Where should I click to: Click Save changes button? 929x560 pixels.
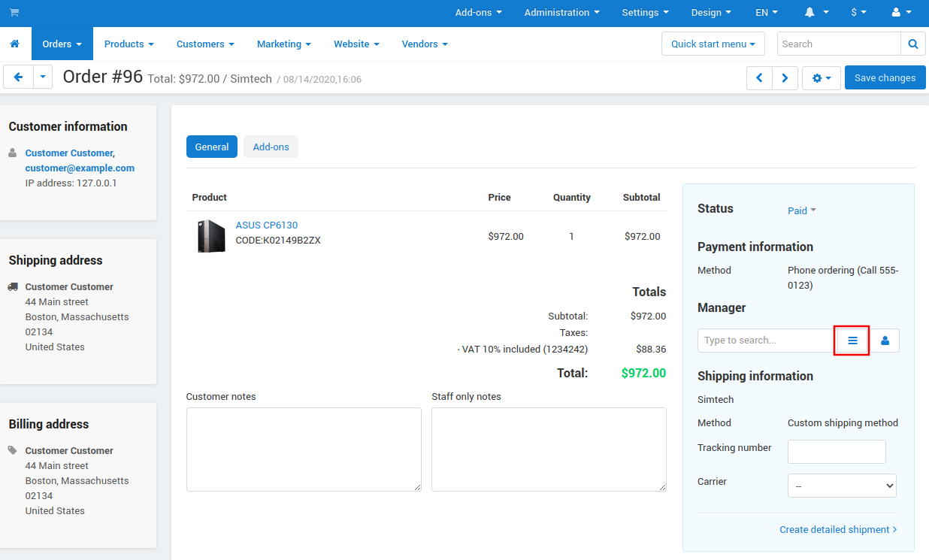pos(885,78)
